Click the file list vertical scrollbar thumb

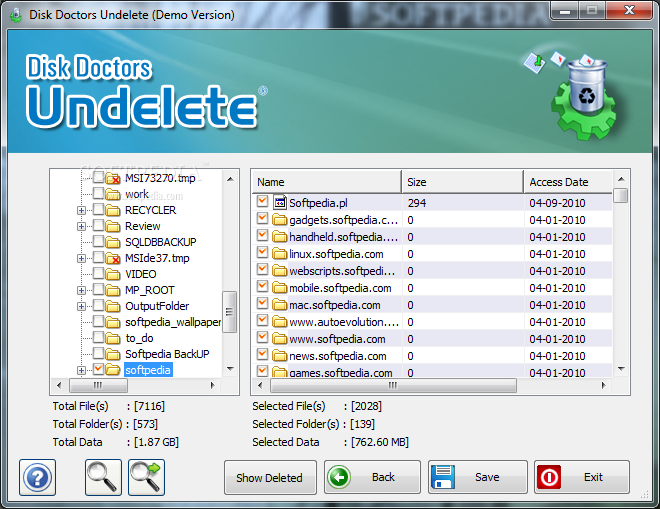click(621, 196)
